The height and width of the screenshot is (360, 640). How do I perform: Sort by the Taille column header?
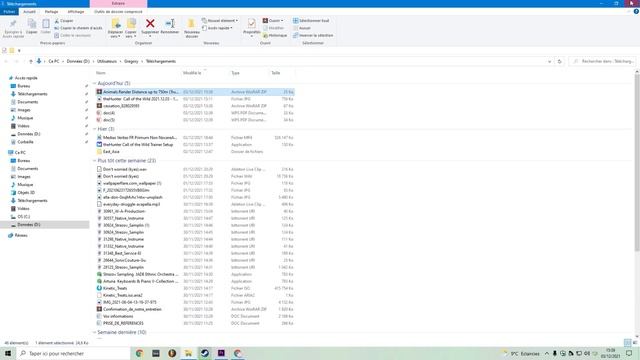coord(276,73)
